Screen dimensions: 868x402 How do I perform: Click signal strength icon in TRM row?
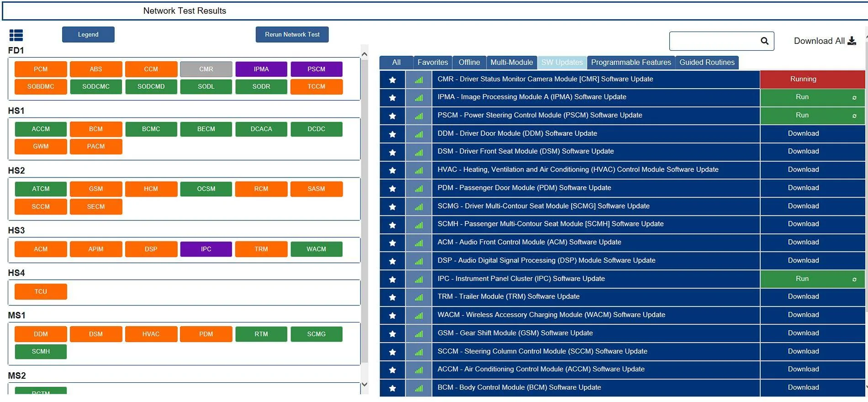pos(418,297)
